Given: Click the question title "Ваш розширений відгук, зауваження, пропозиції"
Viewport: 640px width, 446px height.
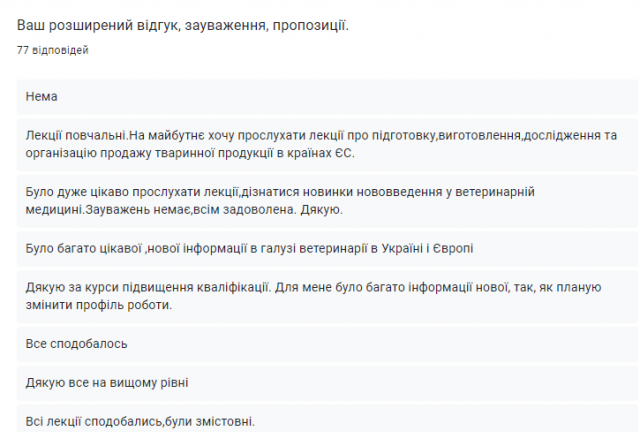Looking at the screenshot, I should [182, 23].
